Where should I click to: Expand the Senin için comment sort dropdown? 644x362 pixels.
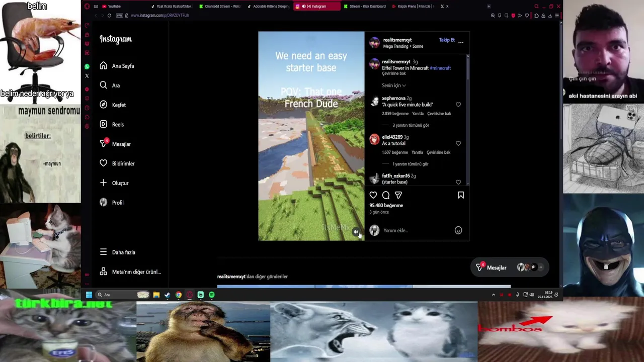pyautogui.click(x=394, y=85)
